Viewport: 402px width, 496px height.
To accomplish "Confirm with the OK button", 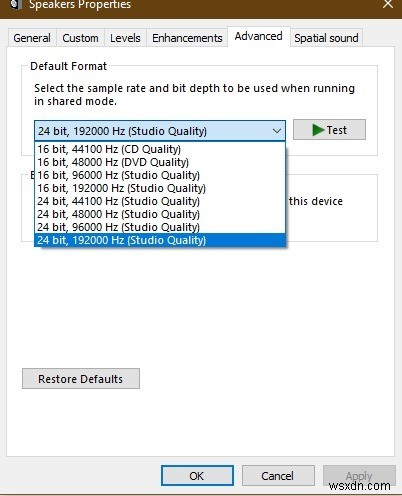I will 197,476.
